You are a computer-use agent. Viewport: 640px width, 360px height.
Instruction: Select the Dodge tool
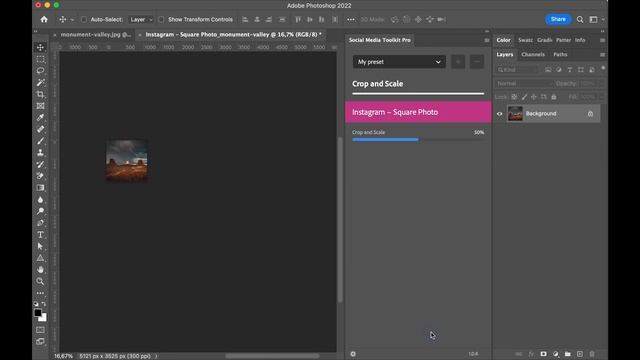40,211
